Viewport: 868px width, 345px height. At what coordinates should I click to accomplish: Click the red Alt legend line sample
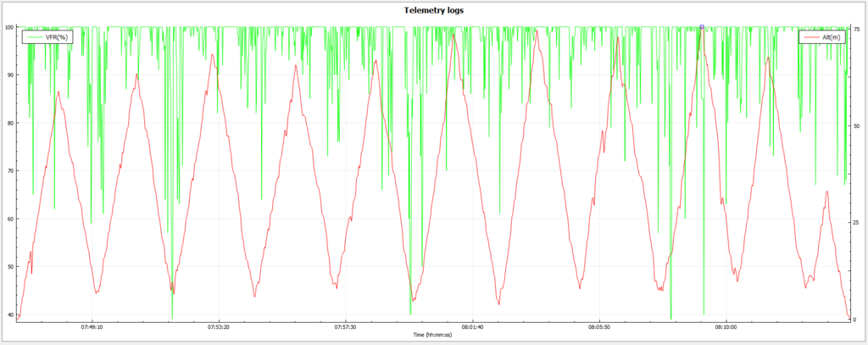pos(810,37)
